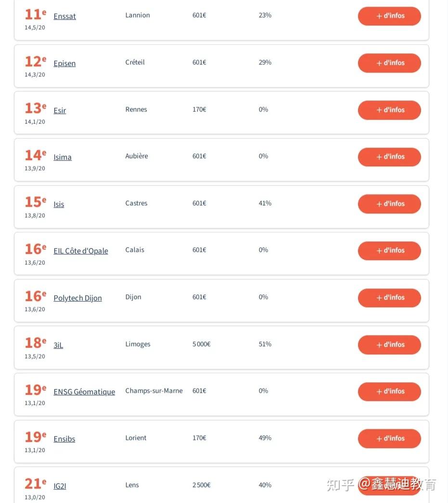Open the Esir school link

click(x=60, y=111)
